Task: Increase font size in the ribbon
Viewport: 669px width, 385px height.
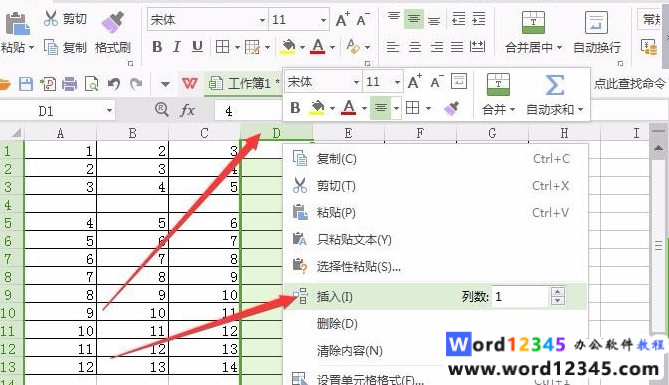Action: (x=342, y=20)
